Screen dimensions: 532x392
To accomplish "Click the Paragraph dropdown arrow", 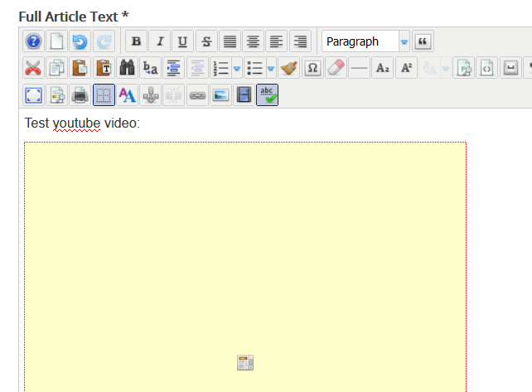I will 404,41.
